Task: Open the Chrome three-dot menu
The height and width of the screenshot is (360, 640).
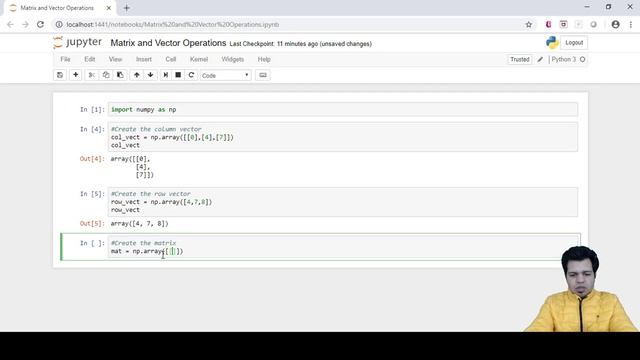Action: pyautogui.click(x=631, y=24)
